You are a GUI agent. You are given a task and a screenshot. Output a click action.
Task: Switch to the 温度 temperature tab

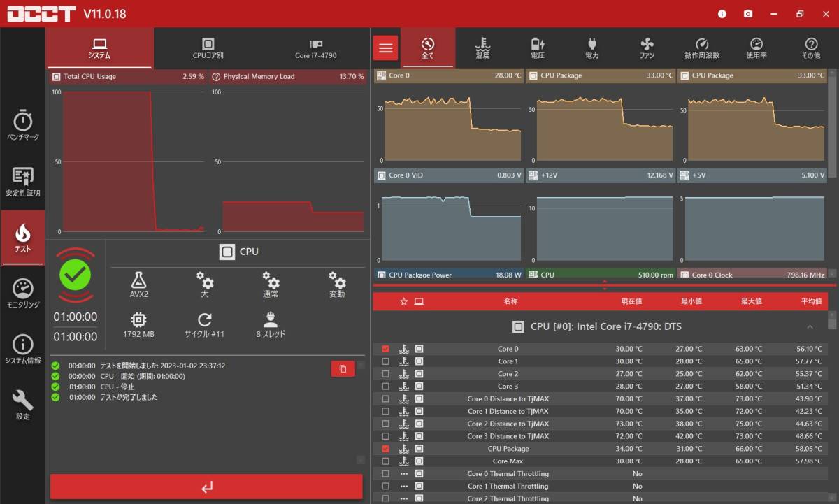coord(482,48)
